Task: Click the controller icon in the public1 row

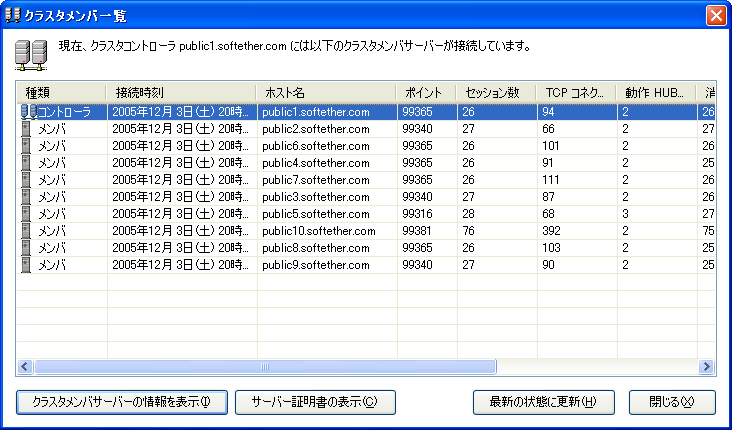Action: coord(29,112)
